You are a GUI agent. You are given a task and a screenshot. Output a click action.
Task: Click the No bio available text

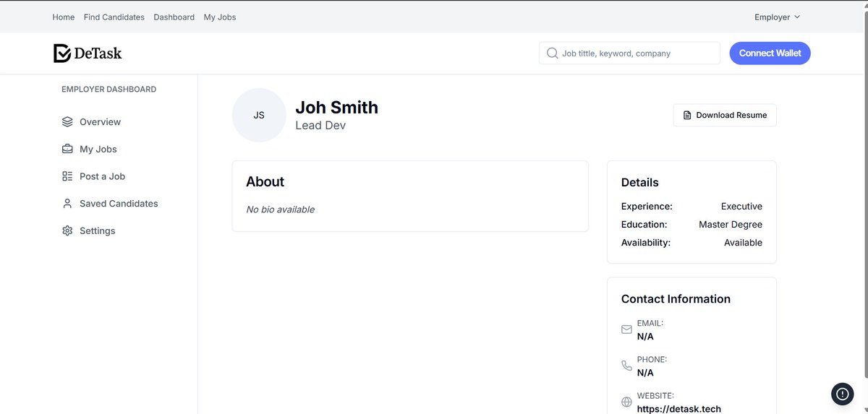point(280,210)
